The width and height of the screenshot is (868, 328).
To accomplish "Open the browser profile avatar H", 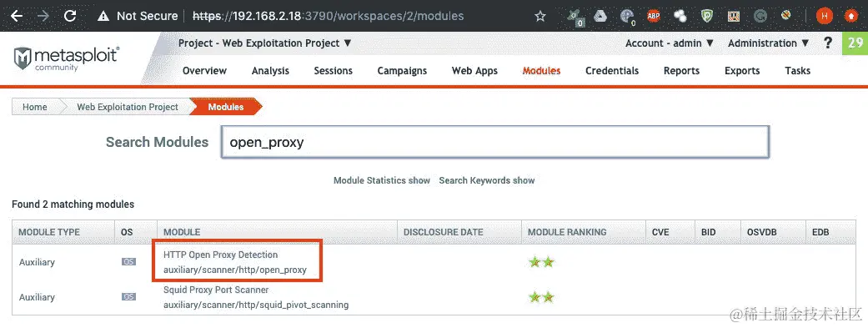I will (x=825, y=16).
